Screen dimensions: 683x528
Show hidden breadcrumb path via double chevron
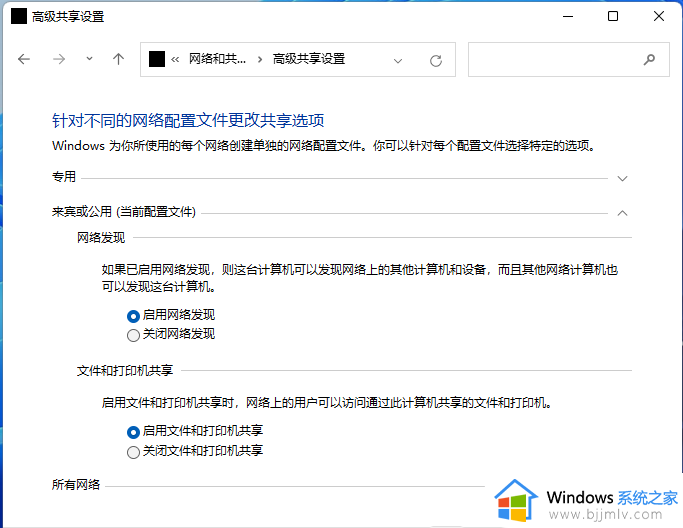(175, 60)
